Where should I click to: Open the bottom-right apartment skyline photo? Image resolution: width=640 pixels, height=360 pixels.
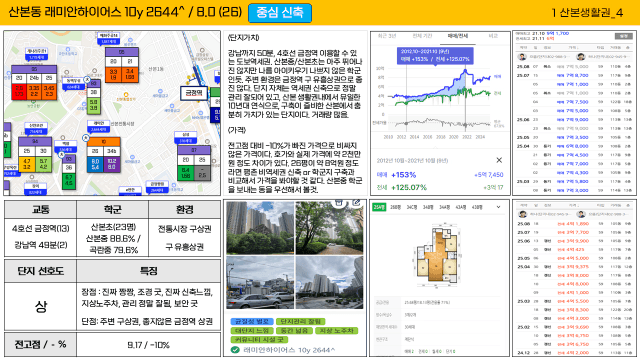click(x=329, y=283)
